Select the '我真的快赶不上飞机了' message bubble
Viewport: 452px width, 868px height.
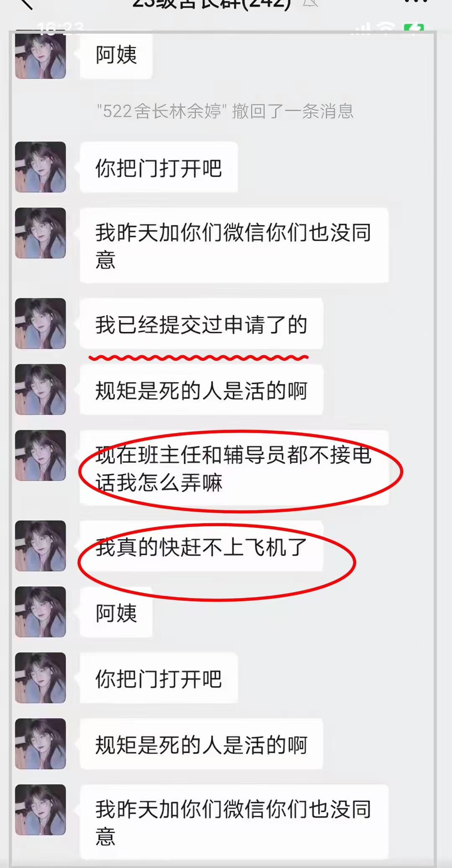coord(201,546)
